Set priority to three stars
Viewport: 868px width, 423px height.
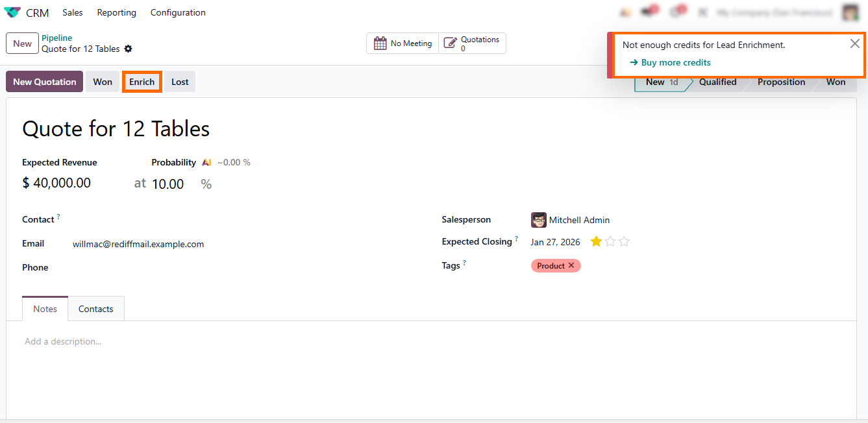(x=624, y=242)
